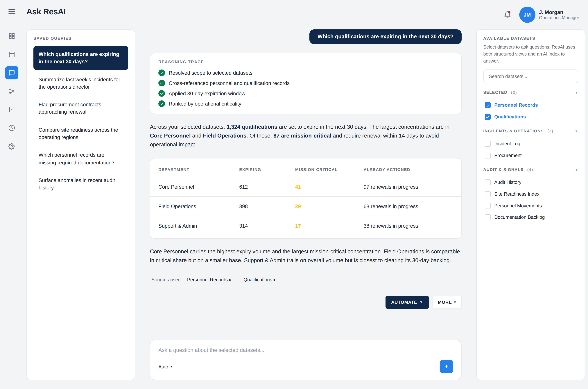Open the AUTOMATE dropdown button
Screen dimensions: 588x389
(407, 302)
